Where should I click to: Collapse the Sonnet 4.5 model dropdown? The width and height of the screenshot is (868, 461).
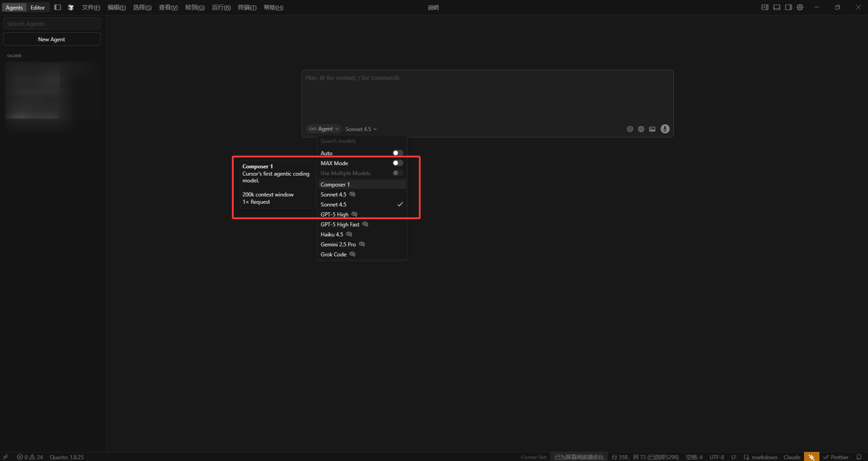pyautogui.click(x=361, y=129)
